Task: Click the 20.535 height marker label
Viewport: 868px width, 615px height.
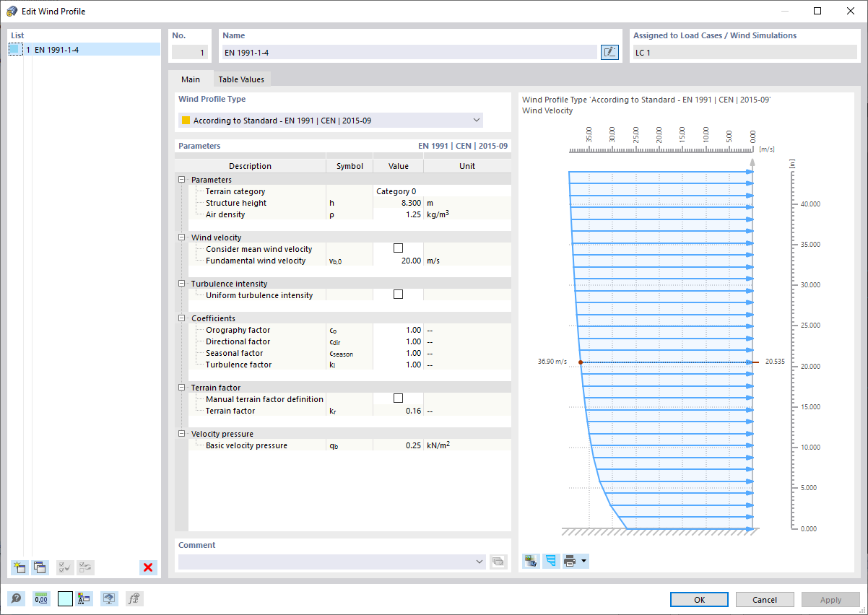Action: tap(775, 362)
